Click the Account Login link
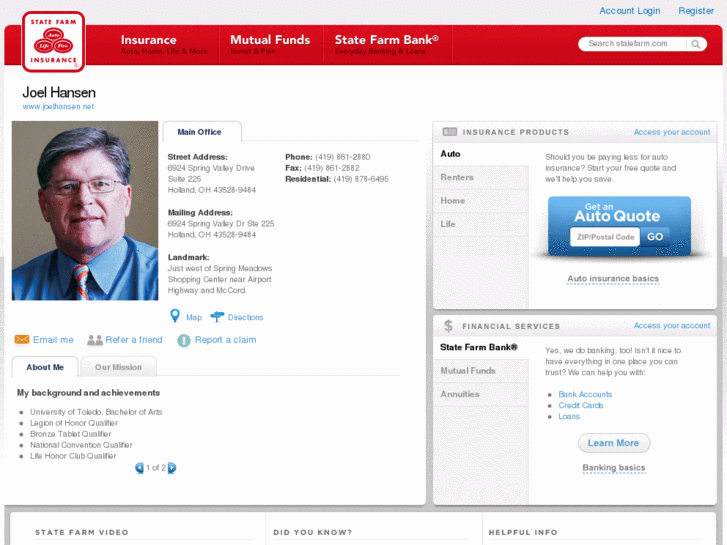 [x=630, y=11]
